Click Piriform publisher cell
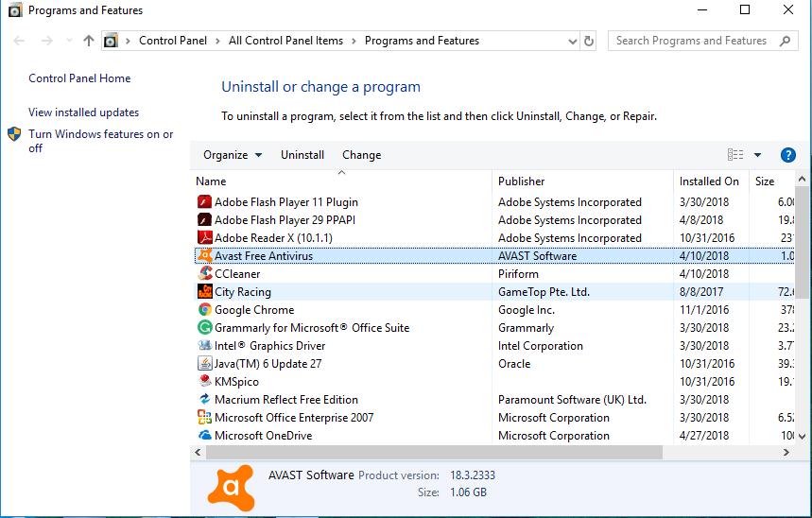The image size is (812, 518). coord(518,273)
